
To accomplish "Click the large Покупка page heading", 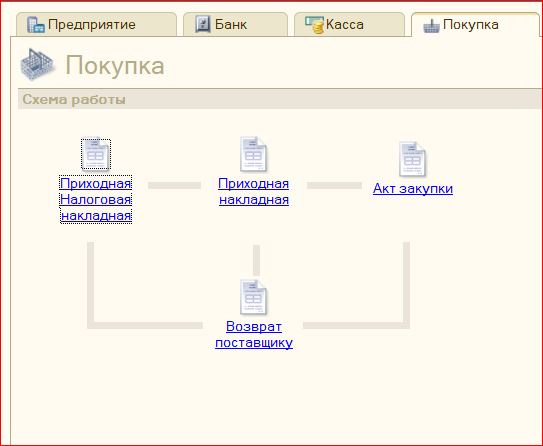I will pos(115,65).
